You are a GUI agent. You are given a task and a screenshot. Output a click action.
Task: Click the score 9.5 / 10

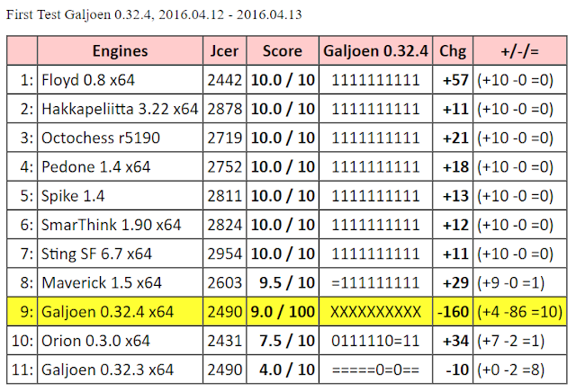click(287, 283)
